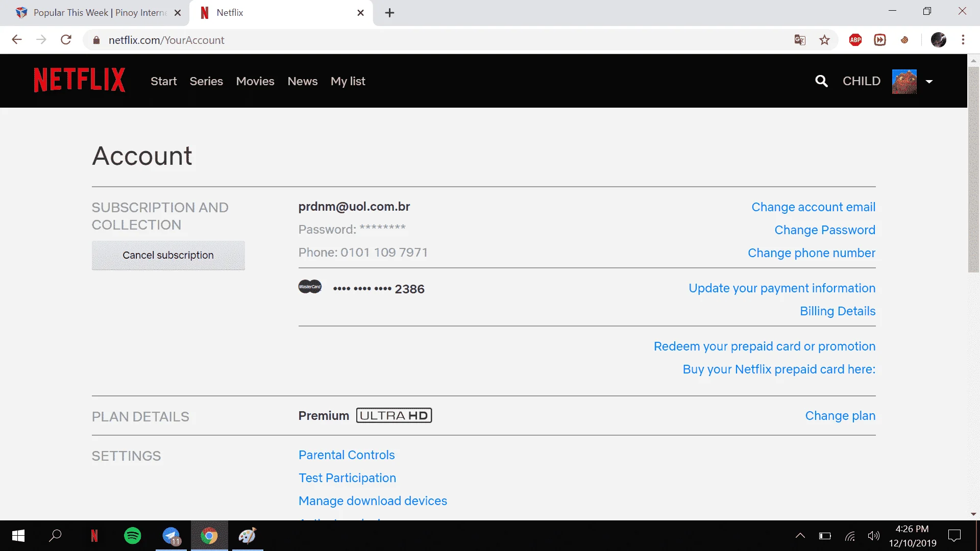Open Start in Netflix navigation
The image size is (980, 551).
click(x=163, y=81)
